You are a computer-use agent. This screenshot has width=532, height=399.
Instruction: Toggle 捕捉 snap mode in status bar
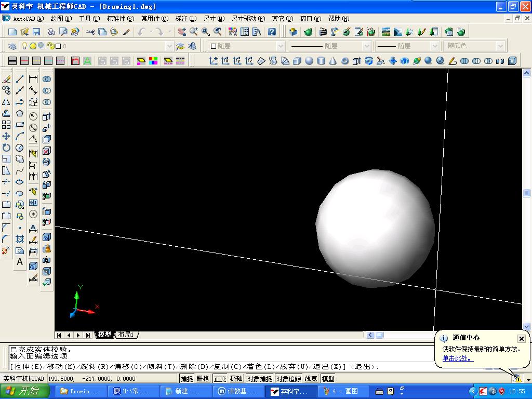click(x=187, y=379)
